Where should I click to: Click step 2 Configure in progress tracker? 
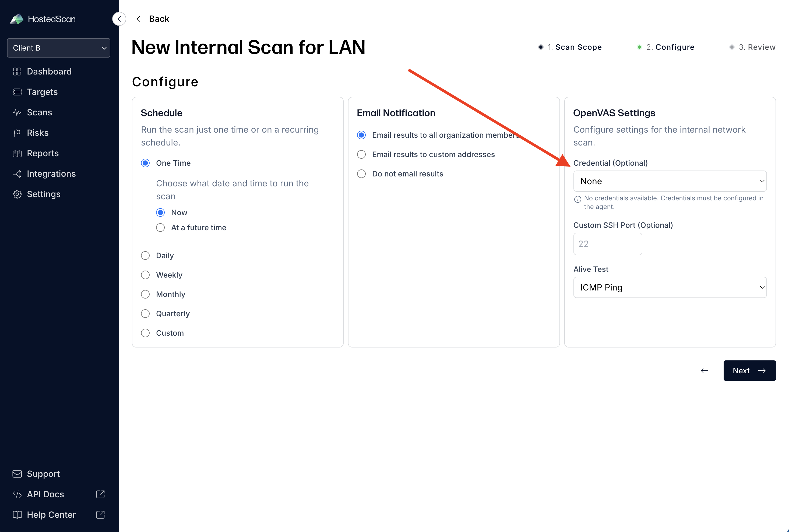click(x=675, y=47)
